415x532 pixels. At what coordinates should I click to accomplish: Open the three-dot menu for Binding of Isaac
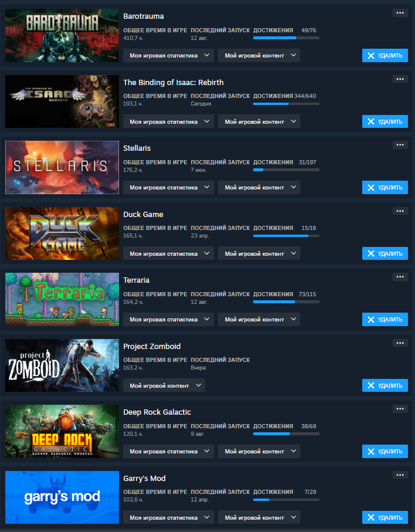tap(400, 79)
